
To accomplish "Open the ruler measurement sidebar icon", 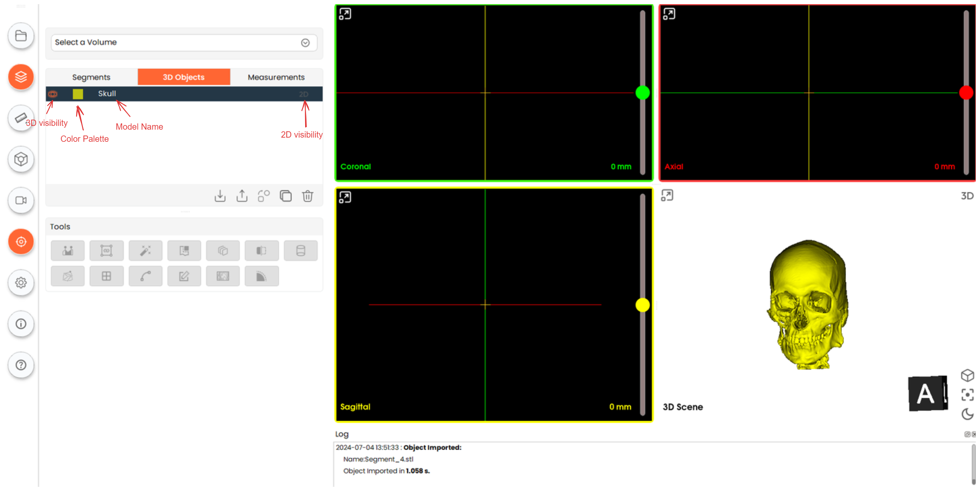I will pyautogui.click(x=21, y=118).
